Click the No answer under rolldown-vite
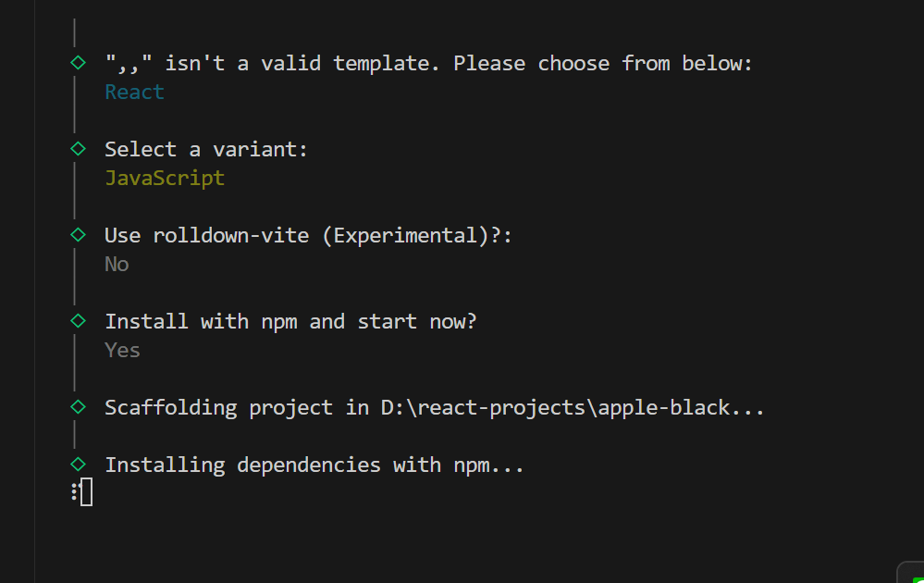The image size is (924, 583). click(117, 264)
